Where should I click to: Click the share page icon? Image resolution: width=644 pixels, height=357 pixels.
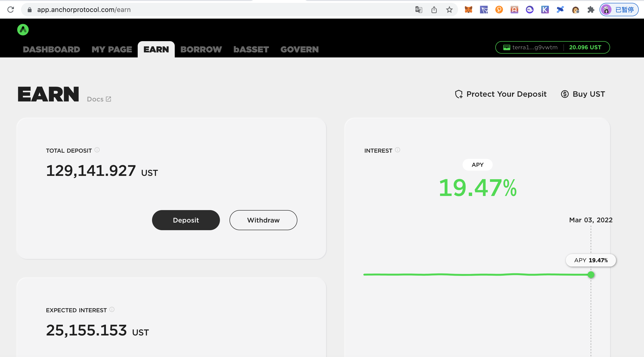(x=434, y=10)
